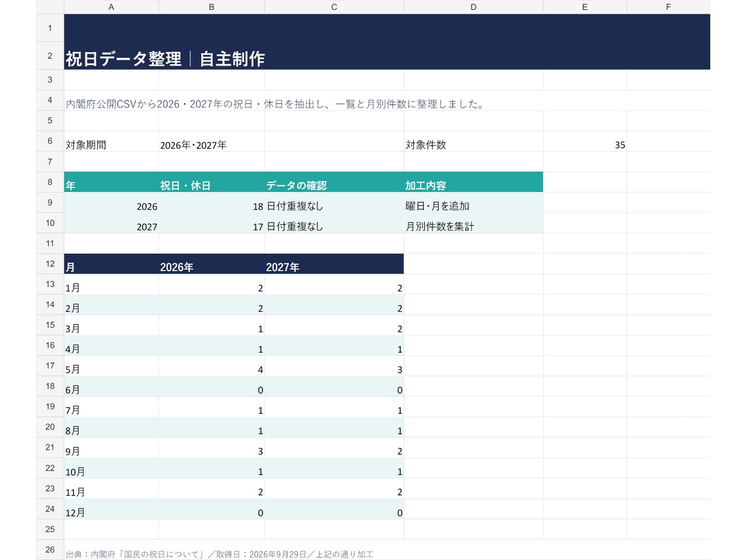This screenshot has width=747, height=560.
Task: Click 2026年 count for 9月
Action: click(x=212, y=448)
